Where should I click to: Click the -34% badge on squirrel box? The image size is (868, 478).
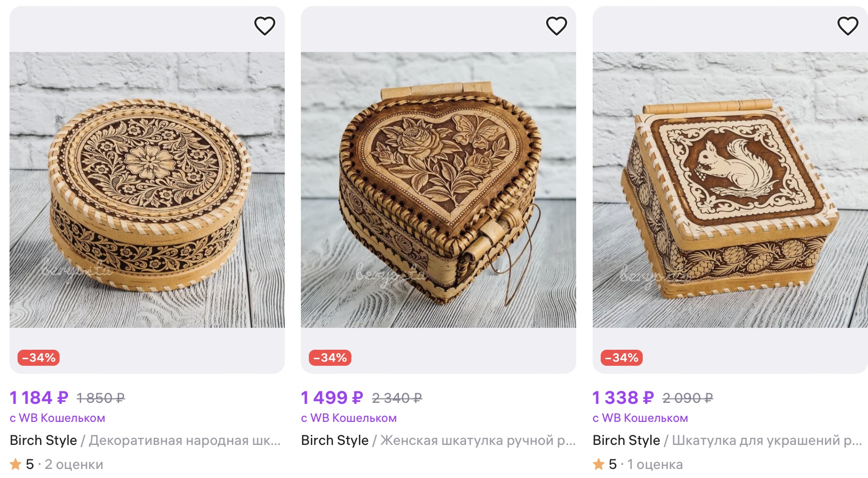(622, 358)
